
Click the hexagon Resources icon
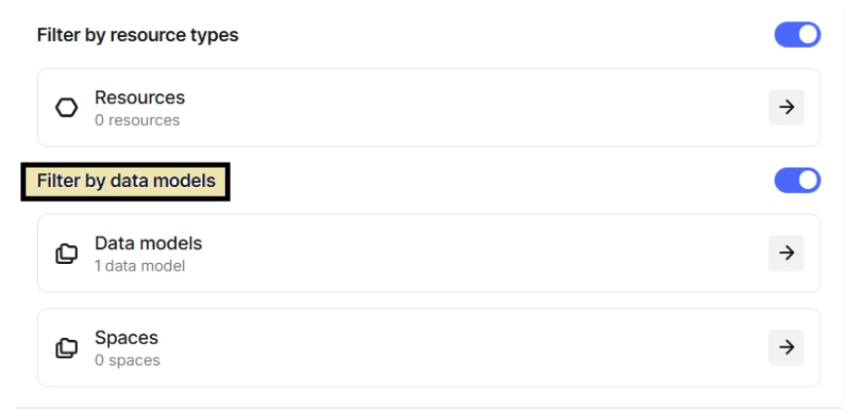[x=66, y=108]
